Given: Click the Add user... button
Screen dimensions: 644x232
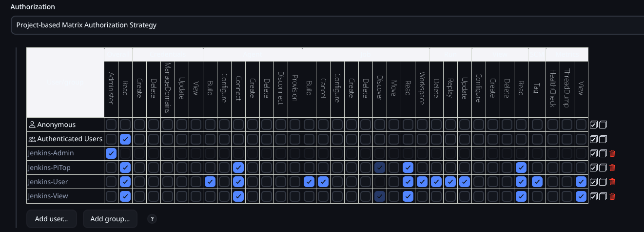Looking at the screenshot, I should click(51, 219).
